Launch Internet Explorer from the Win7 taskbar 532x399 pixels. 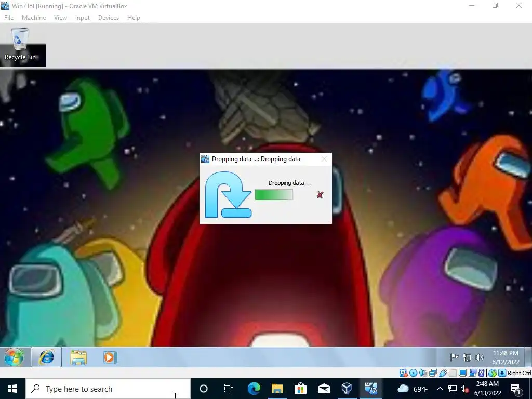[x=46, y=357]
